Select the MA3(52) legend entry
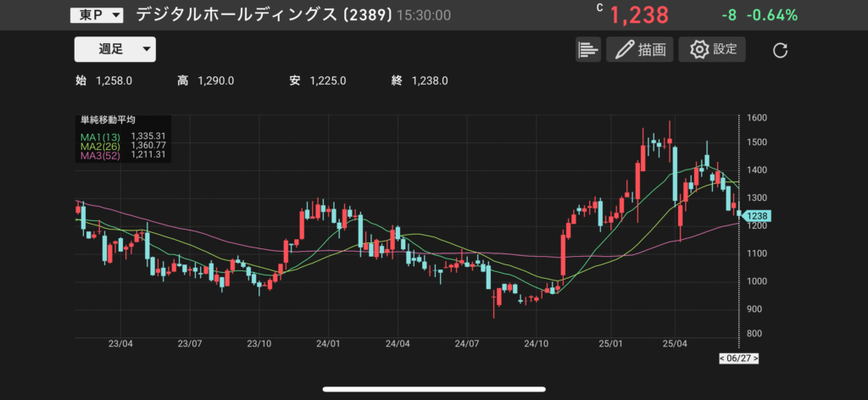The height and width of the screenshot is (400, 868). click(x=100, y=155)
